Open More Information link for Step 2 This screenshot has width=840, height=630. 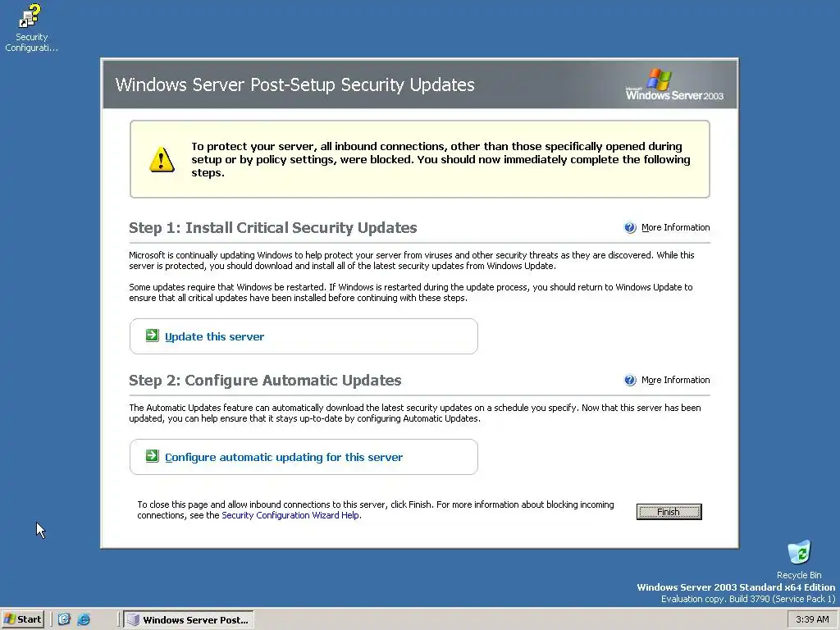(676, 381)
